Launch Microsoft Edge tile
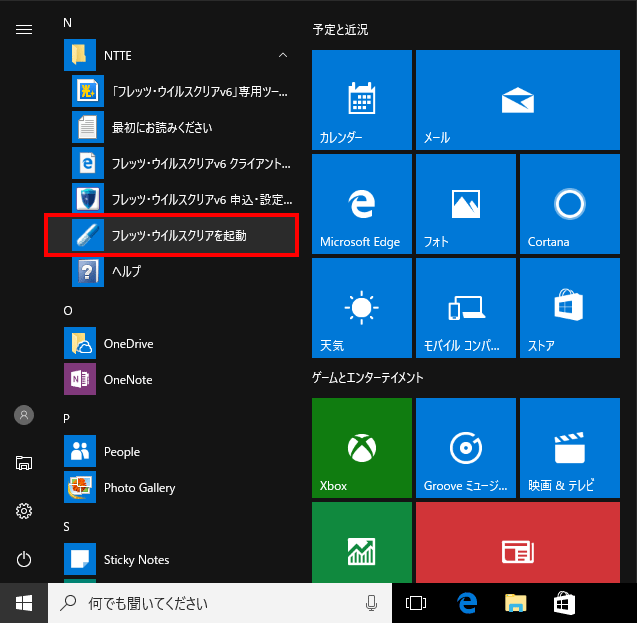 point(361,203)
